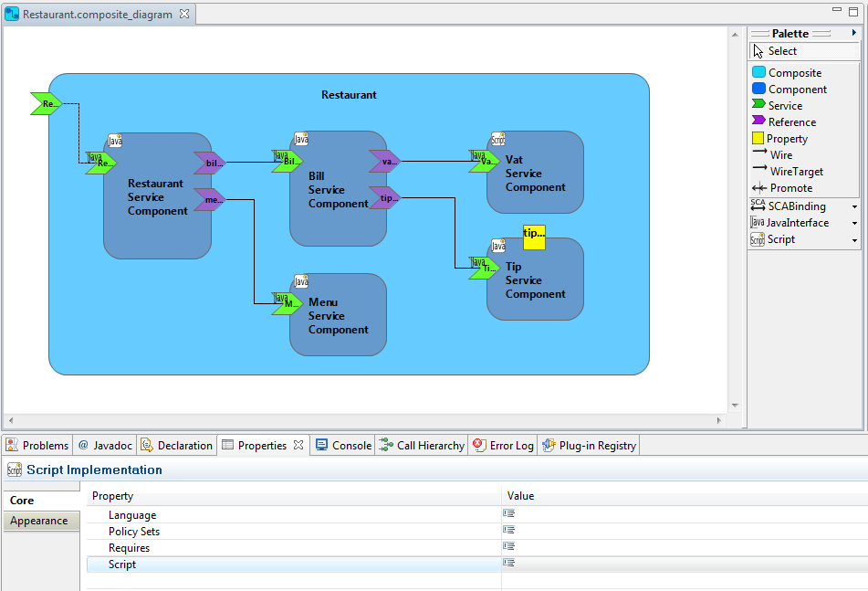Collapse the Palette using its arrow
This screenshot has width=868, height=591.
click(x=854, y=33)
